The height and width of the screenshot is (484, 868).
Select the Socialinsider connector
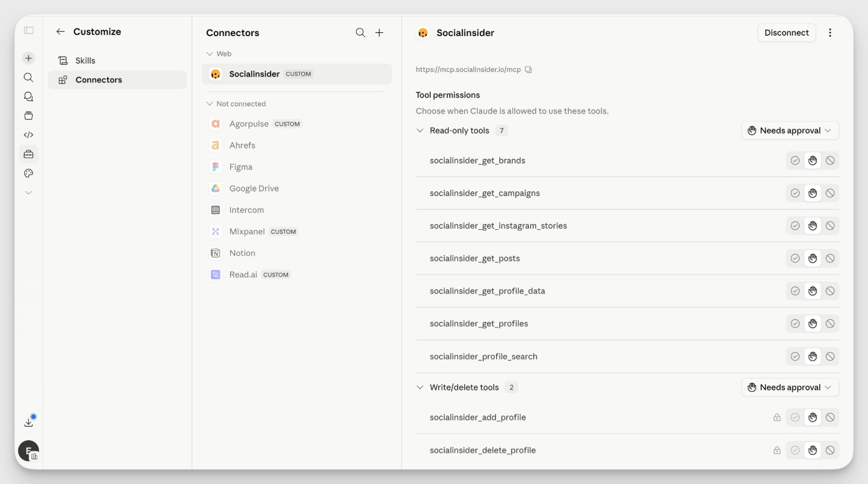297,74
